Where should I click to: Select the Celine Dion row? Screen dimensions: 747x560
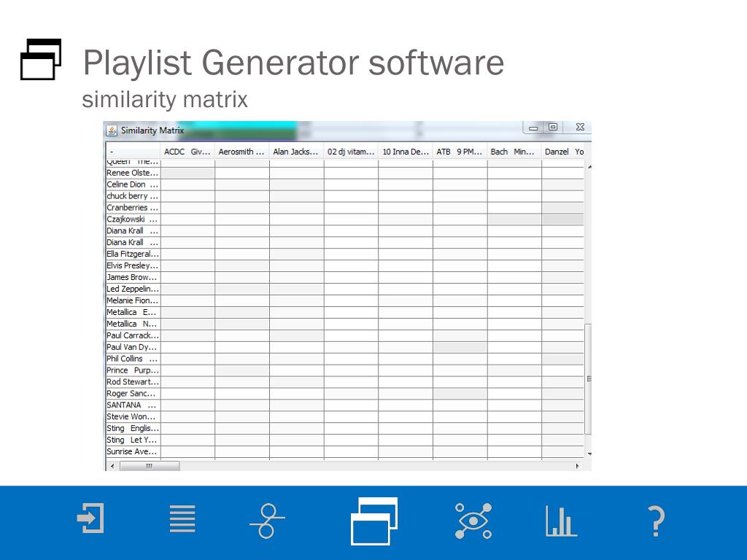click(345, 184)
